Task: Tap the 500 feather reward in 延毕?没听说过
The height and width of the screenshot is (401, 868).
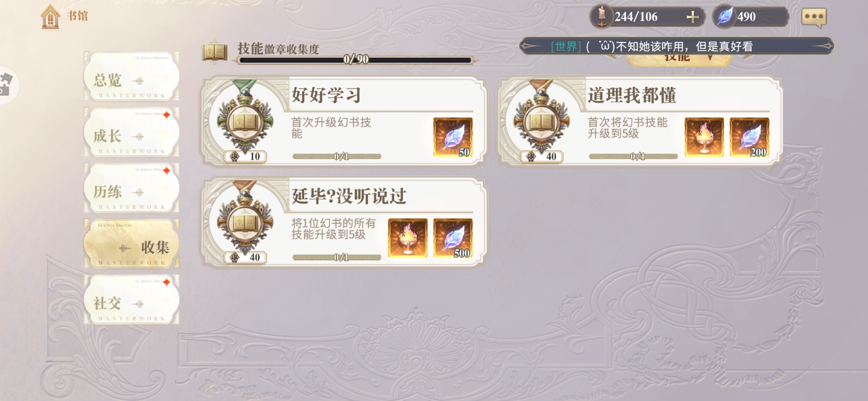Action: [453, 238]
